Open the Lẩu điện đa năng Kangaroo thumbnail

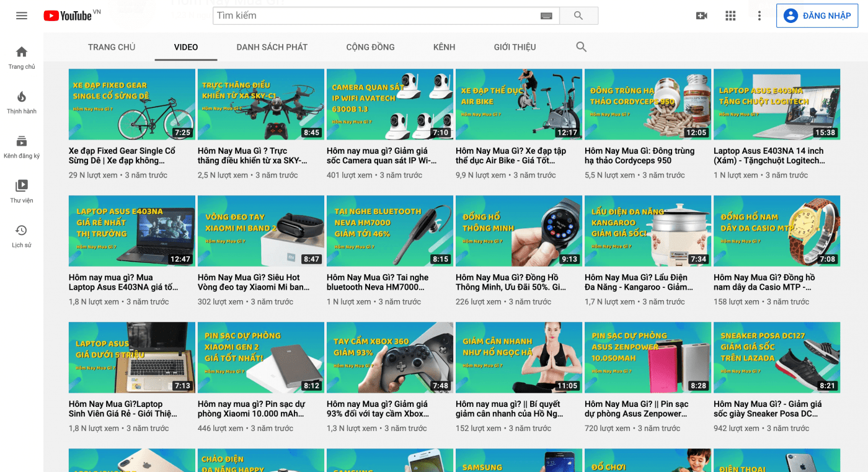[x=648, y=231]
